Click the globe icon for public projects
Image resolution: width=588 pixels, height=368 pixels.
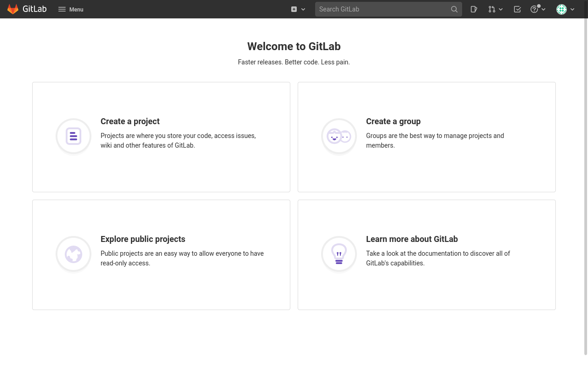73,254
